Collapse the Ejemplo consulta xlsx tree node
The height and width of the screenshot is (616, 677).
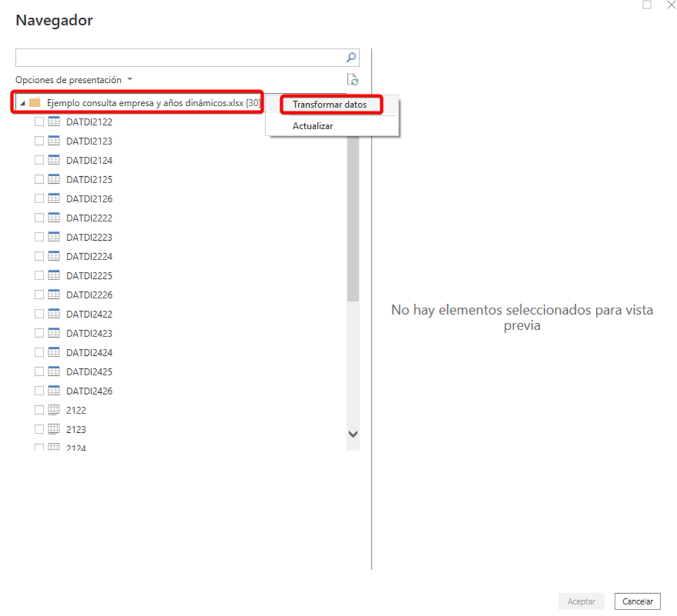[22, 103]
